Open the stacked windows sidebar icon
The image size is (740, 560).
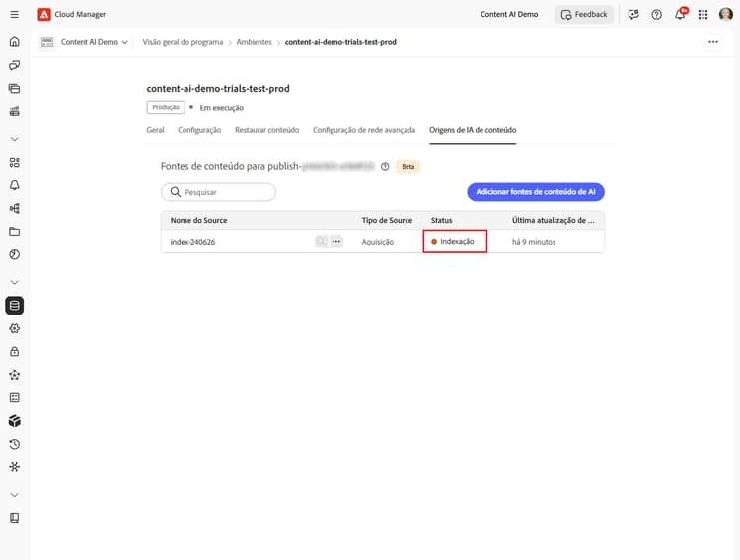coord(15,88)
